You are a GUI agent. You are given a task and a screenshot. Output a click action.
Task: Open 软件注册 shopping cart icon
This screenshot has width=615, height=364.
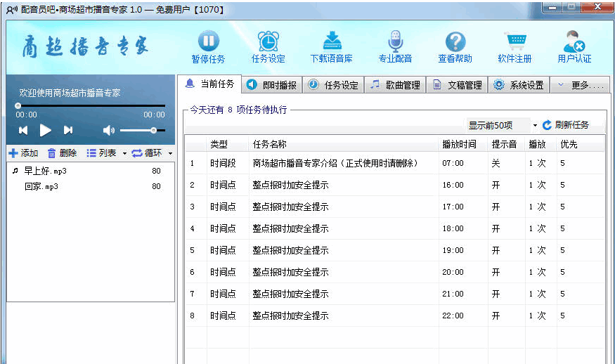(x=514, y=41)
